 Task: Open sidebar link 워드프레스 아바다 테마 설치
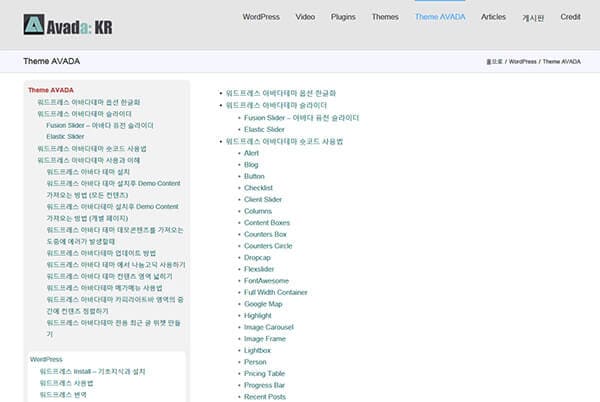tap(88, 172)
